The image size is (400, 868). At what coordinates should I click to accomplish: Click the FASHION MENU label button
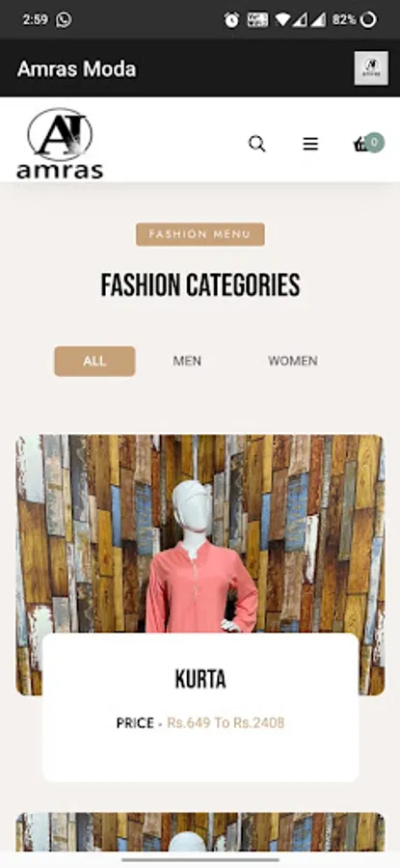point(200,234)
